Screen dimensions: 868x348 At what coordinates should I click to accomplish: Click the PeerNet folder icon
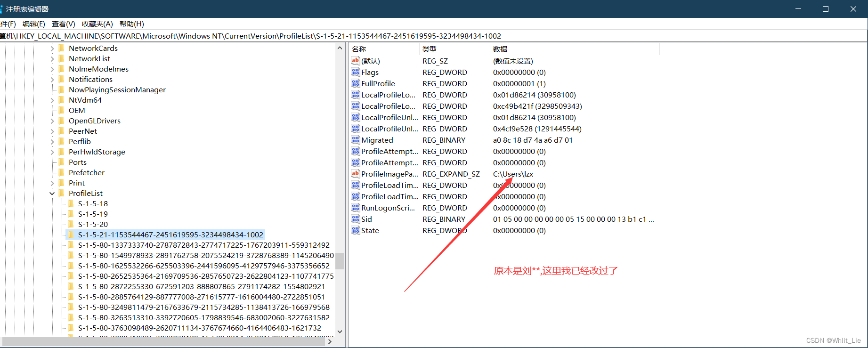[x=62, y=131]
